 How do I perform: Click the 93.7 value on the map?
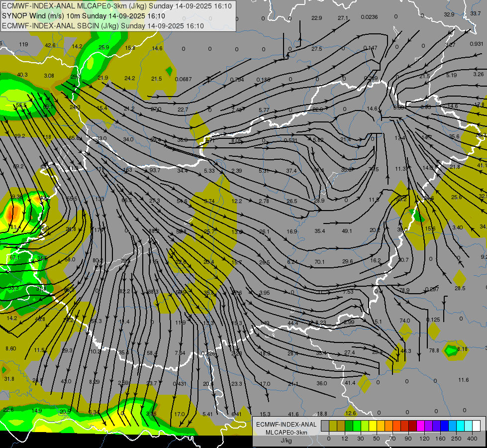(155, 170)
